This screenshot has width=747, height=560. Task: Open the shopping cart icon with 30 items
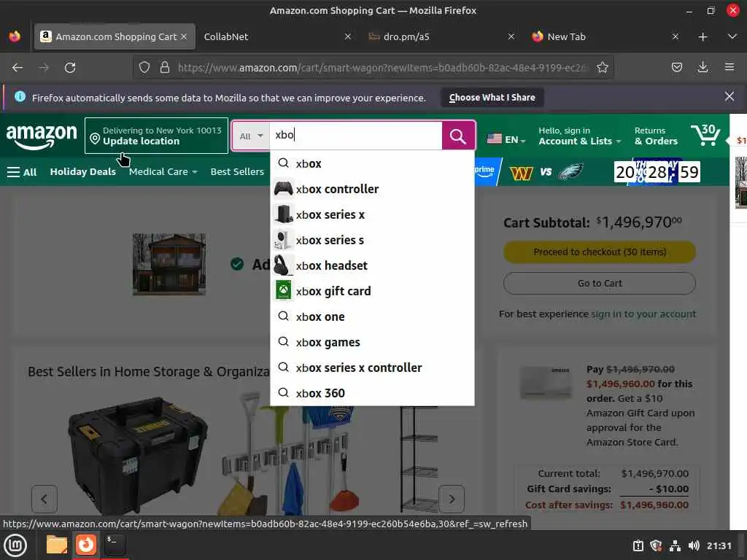(705, 135)
